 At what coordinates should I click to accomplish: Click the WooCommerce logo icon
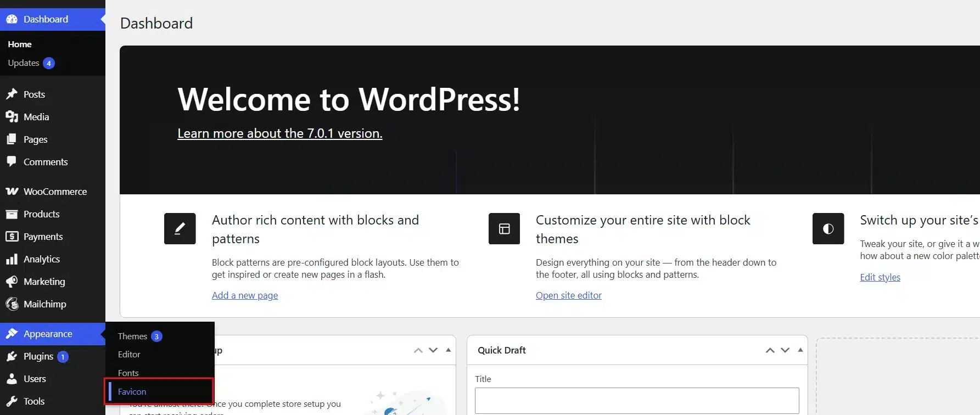pos(12,192)
